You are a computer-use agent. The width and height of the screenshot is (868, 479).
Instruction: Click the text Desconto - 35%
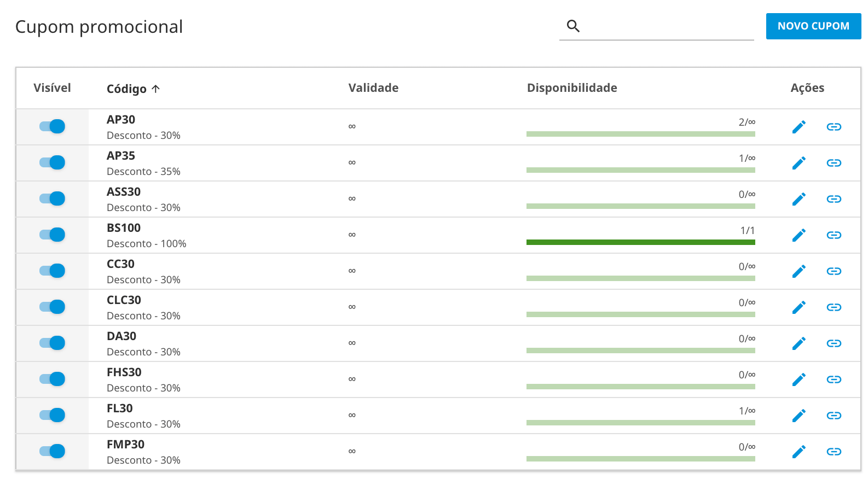143,172
